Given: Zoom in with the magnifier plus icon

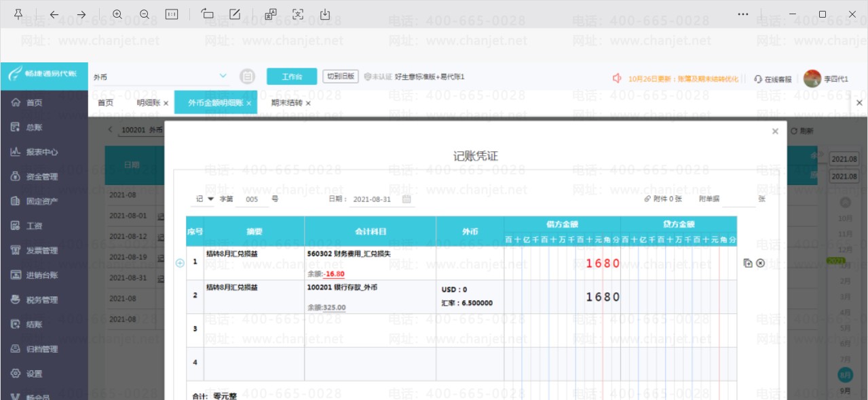Looking at the screenshot, I should pos(117,14).
